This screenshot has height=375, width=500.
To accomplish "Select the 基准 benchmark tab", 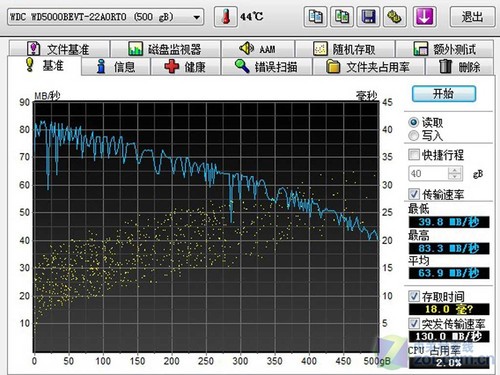I will pyautogui.click(x=44, y=66).
